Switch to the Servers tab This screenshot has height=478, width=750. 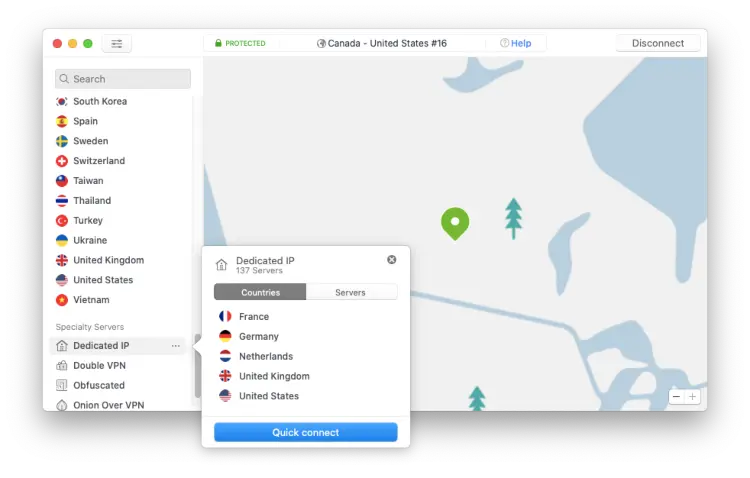[351, 292]
